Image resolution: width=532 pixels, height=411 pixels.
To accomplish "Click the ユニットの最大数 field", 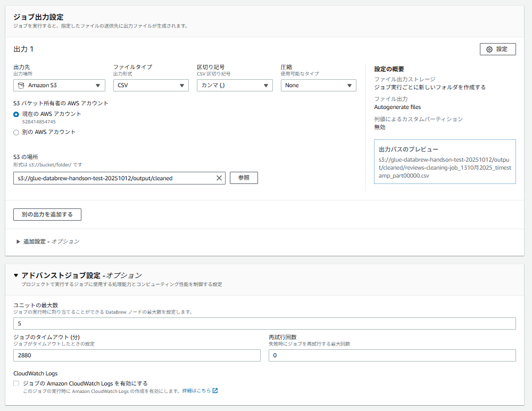I will [x=264, y=323].
